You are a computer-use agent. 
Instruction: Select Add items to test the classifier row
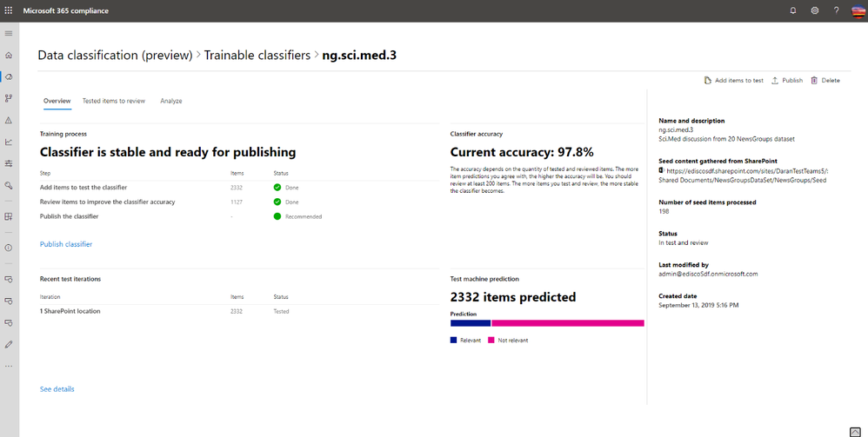point(239,188)
